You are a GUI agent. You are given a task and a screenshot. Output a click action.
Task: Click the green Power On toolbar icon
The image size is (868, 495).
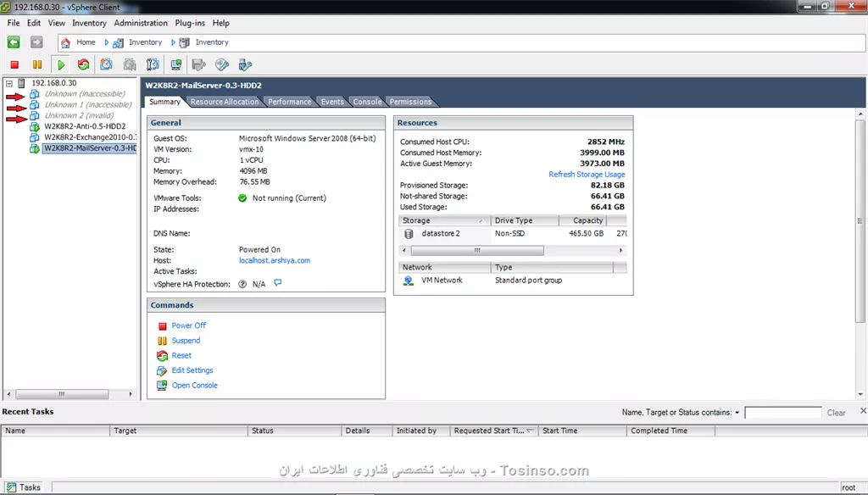[61, 64]
